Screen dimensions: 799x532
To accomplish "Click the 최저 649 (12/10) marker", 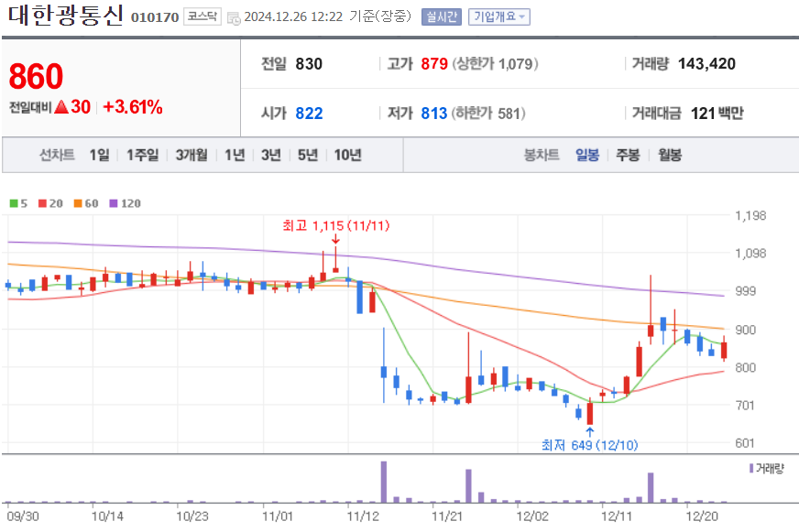I will (589, 445).
